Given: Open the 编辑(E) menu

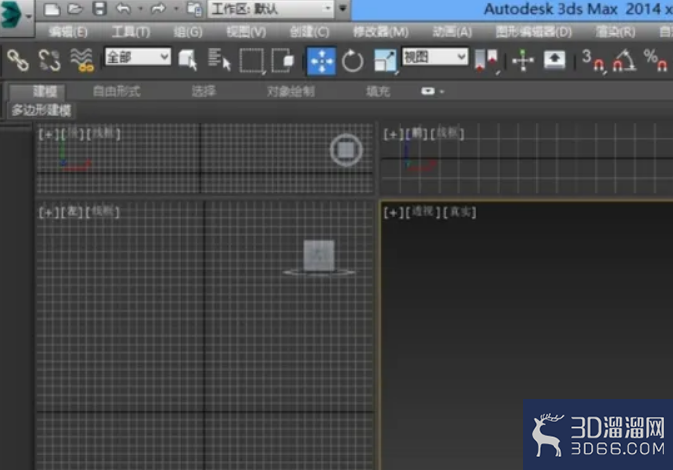Looking at the screenshot, I should click(68, 32).
